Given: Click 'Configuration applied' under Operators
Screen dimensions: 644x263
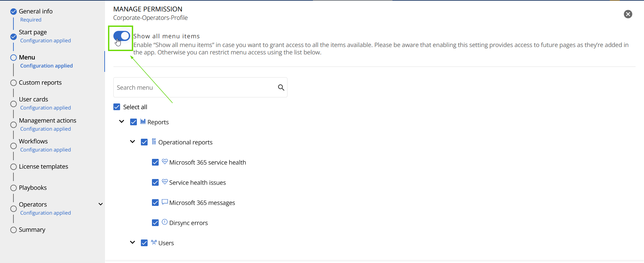Looking at the screenshot, I should (46, 213).
